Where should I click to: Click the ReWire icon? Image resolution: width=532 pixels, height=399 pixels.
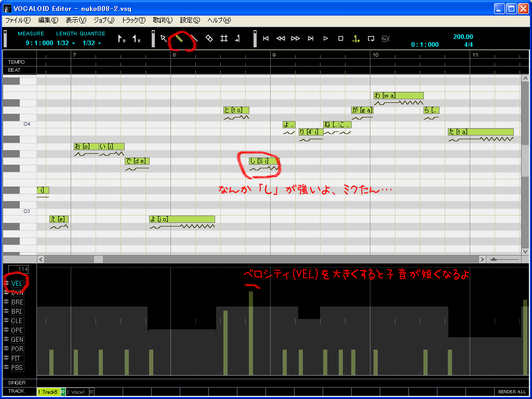tap(385, 38)
